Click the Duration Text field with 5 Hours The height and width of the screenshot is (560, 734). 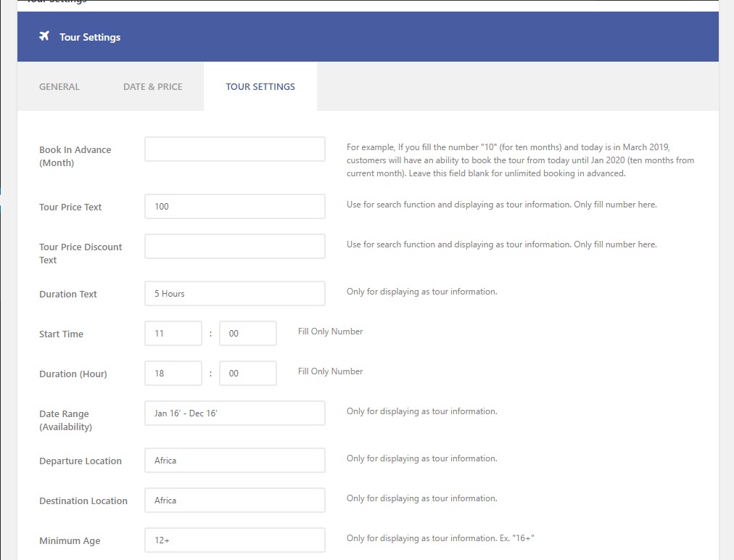pos(235,294)
